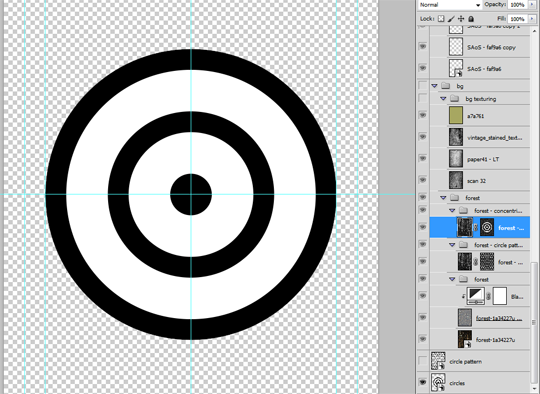Click the folder icon of bg group
This screenshot has width=540, height=394.
(446, 85)
